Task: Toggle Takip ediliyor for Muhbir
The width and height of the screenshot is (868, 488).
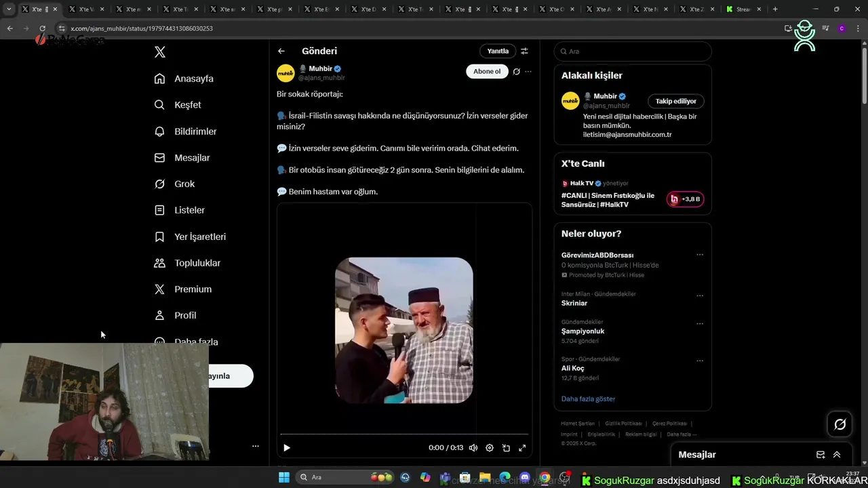Action: pyautogui.click(x=675, y=101)
